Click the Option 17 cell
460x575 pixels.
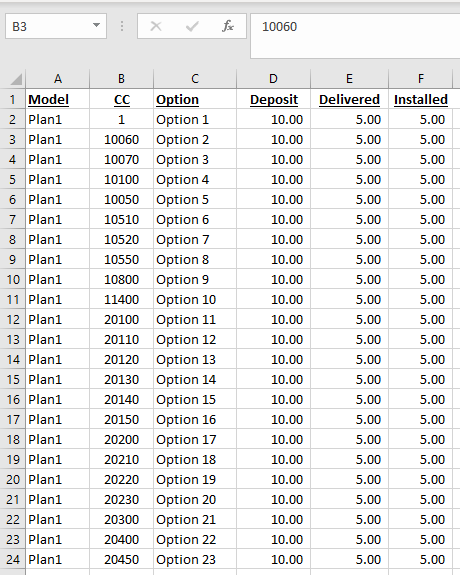(195, 439)
